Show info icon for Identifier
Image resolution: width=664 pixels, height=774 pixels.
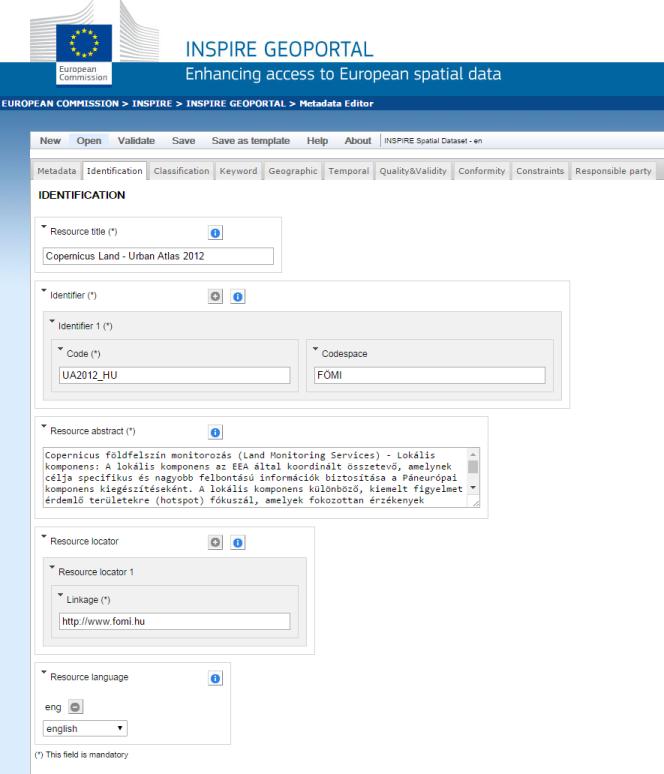[237, 296]
